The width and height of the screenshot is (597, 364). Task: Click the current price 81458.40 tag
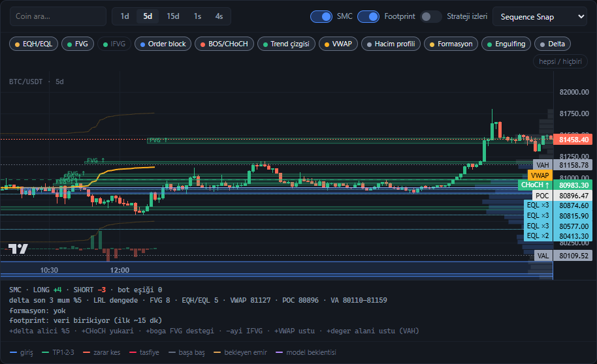click(573, 140)
